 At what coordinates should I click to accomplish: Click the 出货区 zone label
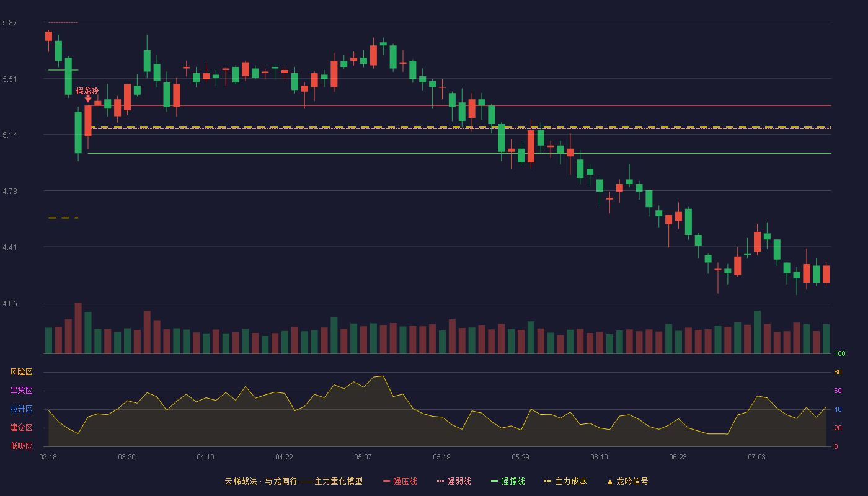21,391
